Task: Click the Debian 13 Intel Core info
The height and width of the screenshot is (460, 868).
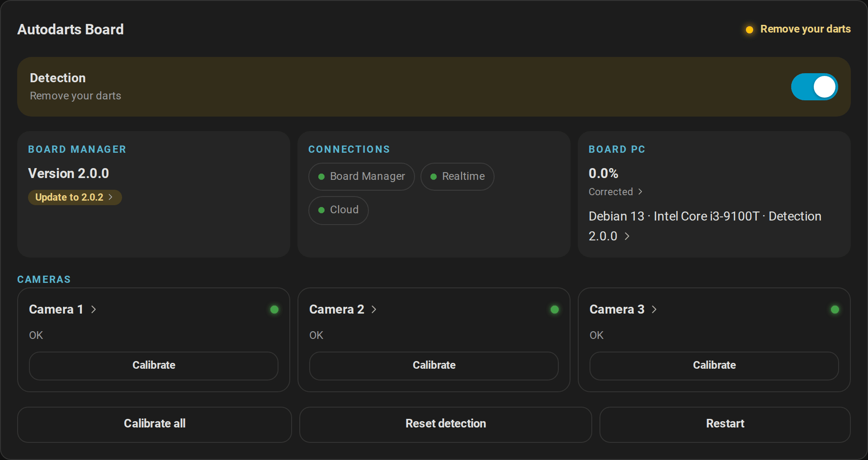Action: click(705, 226)
